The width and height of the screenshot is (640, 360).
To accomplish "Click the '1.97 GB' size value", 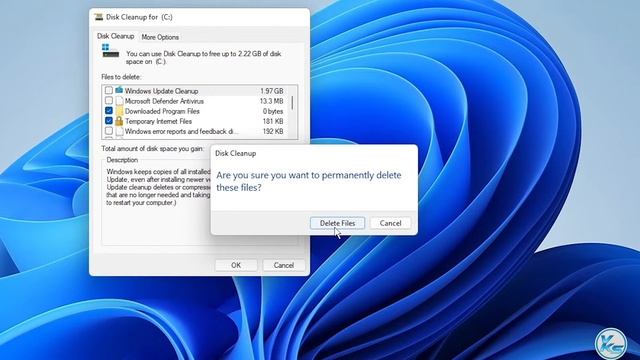I will [272, 91].
